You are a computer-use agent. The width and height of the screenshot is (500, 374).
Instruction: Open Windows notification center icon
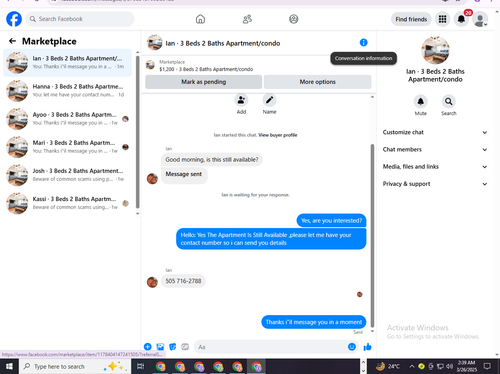(x=487, y=366)
